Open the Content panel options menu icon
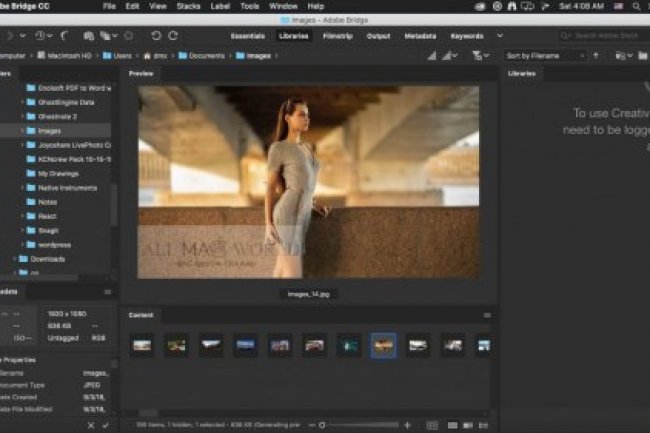 487,315
